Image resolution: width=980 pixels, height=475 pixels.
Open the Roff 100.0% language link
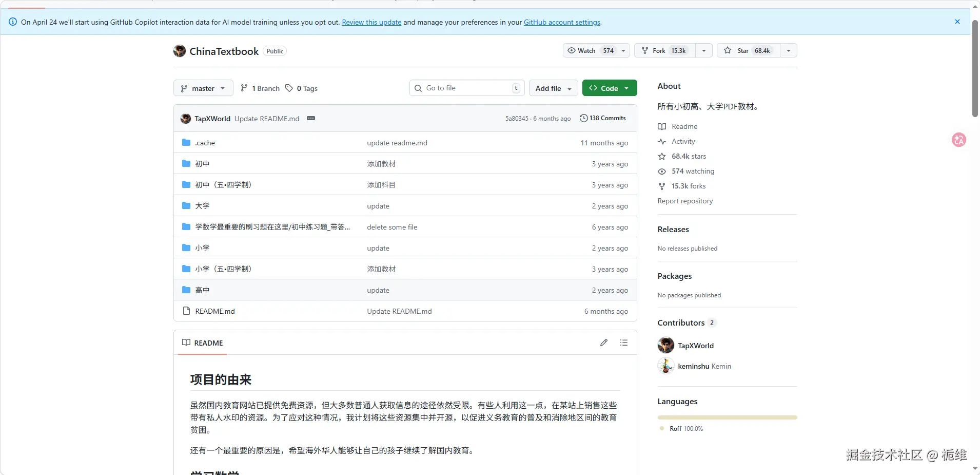click(682, 429)
